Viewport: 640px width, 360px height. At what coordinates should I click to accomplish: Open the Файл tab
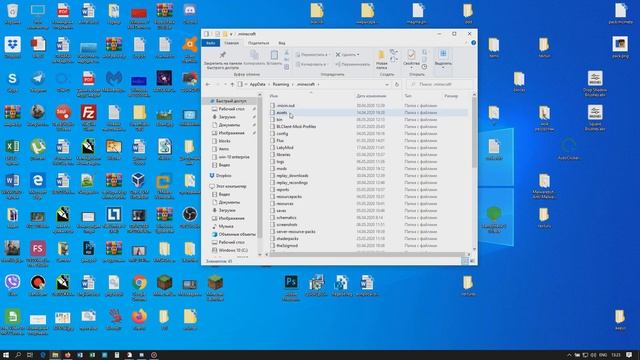coord(211,43)
